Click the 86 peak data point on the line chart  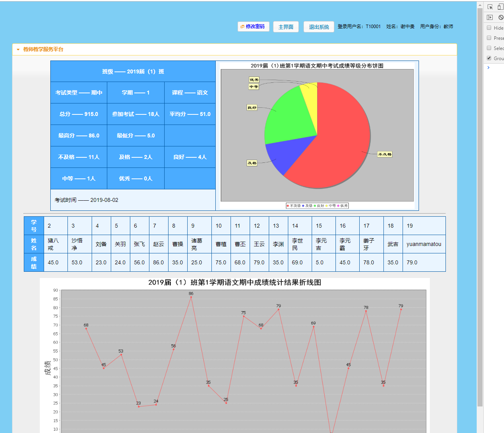click(191, 297)
